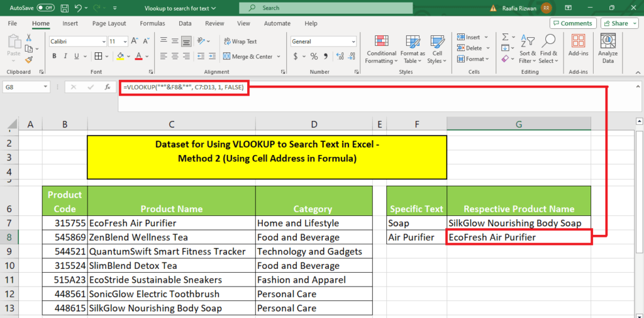Screen dimensions: 644x318
Task: Toggle the AutoSave switch
Action: point(45,8)
